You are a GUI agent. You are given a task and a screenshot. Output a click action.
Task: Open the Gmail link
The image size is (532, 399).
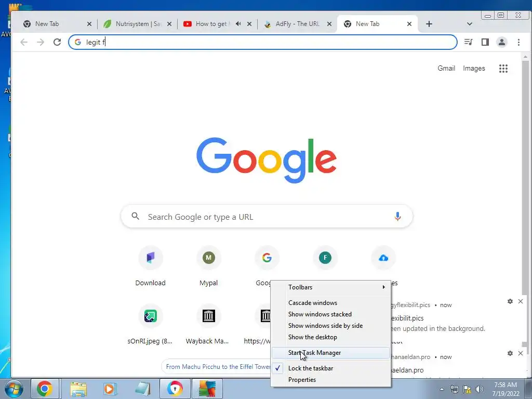click(446, 68)
